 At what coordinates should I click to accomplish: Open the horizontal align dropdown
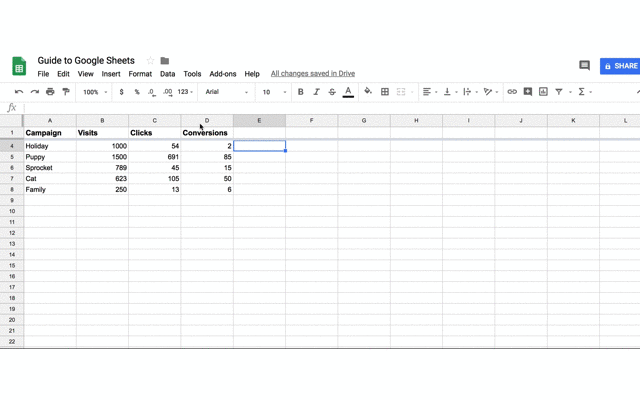coord(430,92)
